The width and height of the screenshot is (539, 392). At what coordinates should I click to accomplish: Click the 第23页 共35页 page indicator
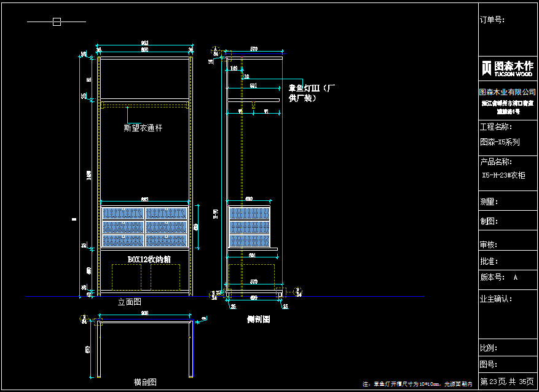(x=507, y=381)
